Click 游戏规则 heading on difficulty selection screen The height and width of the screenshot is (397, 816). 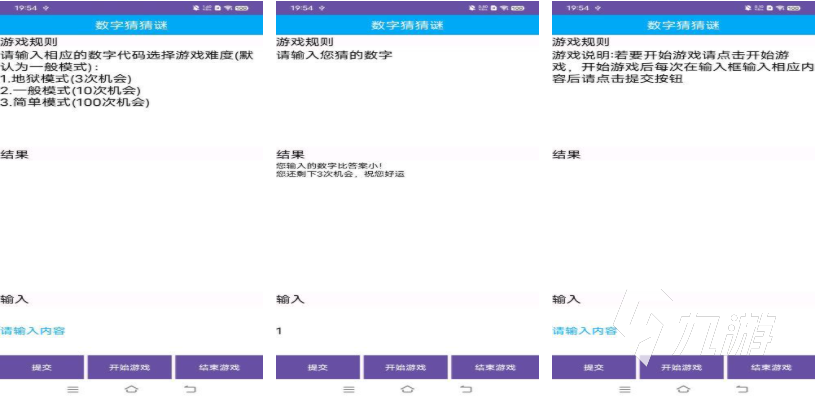[x=29, y=42]
